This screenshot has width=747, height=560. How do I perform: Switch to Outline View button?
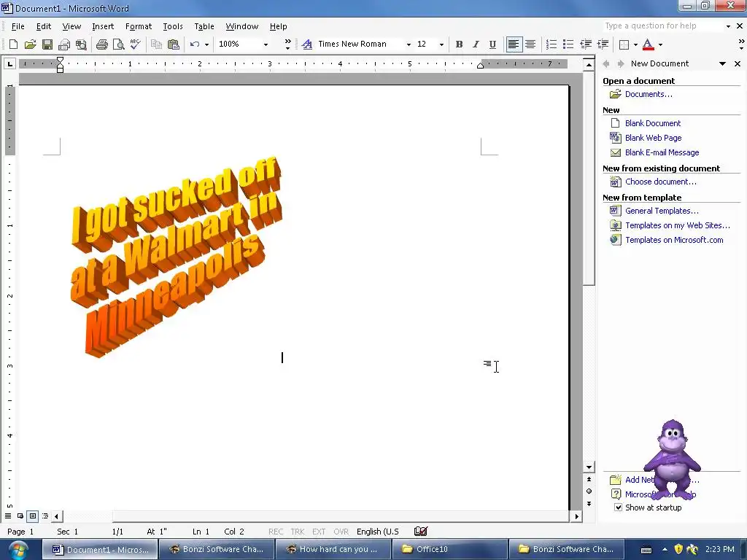coord(45,516)
